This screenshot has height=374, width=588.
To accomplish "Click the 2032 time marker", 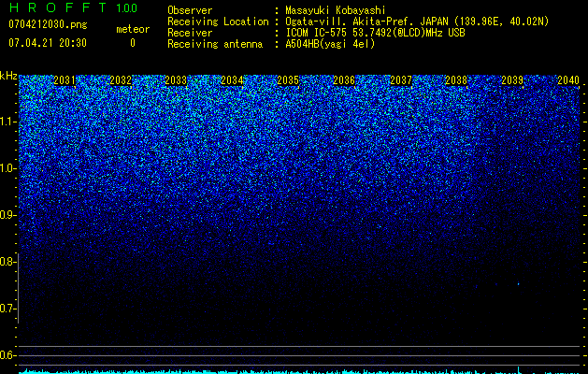I will [x=121, y=80].
